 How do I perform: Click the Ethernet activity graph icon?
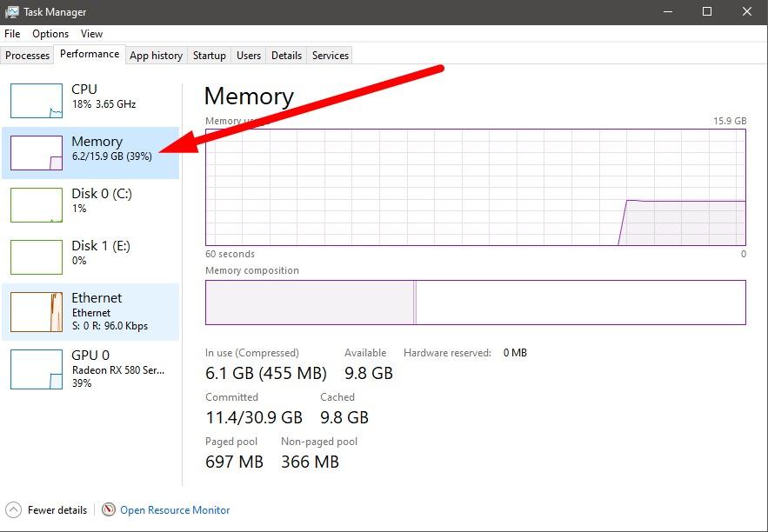(x=37, y=310)
